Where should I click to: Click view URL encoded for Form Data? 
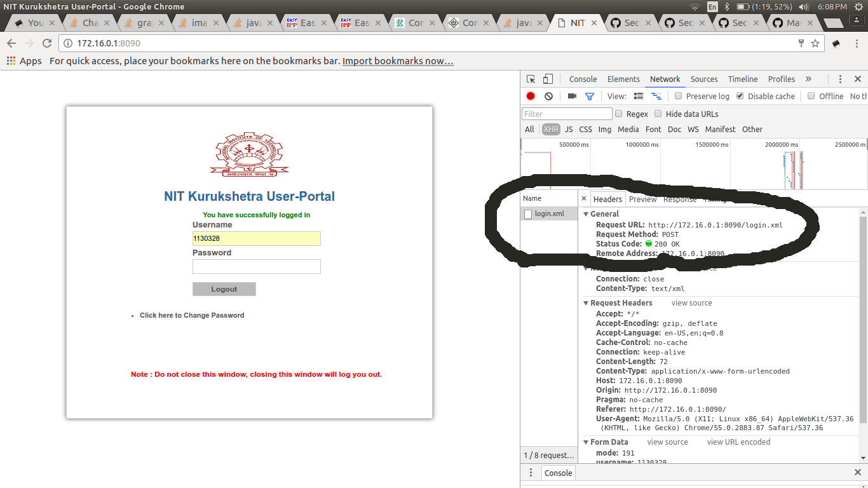(x=738, y=442)
